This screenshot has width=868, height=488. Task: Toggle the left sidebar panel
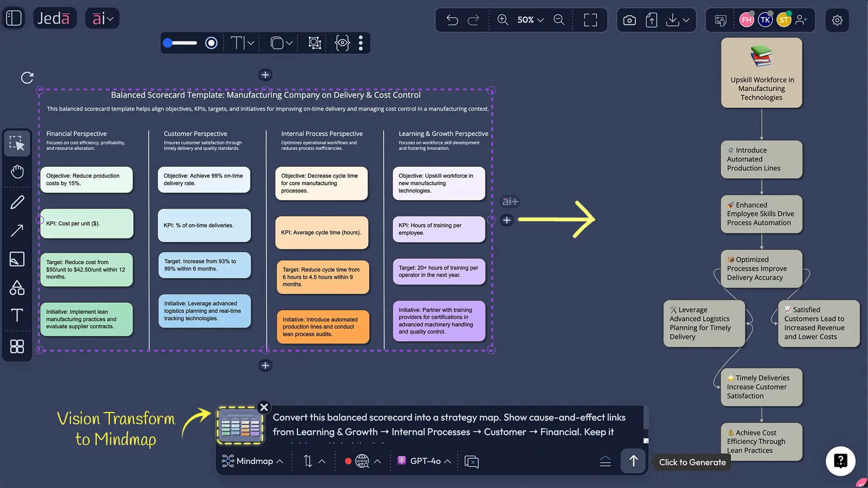(14, 18)
